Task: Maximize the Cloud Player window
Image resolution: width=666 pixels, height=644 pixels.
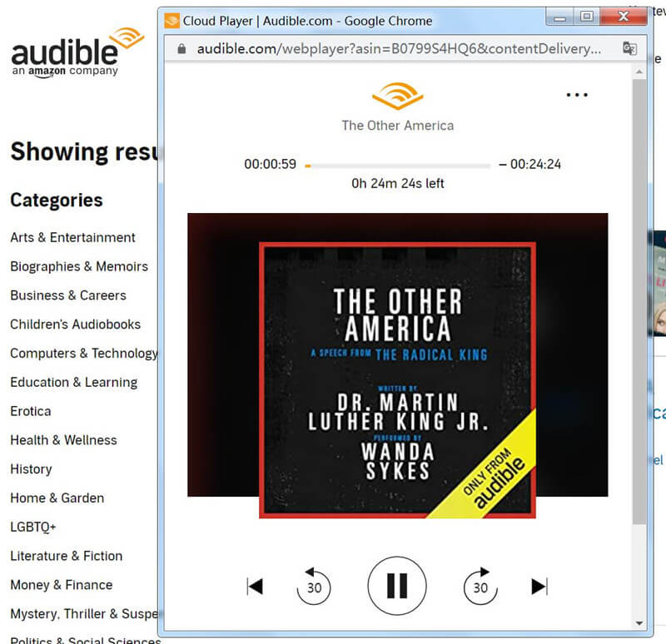Action: click(587, 17)
